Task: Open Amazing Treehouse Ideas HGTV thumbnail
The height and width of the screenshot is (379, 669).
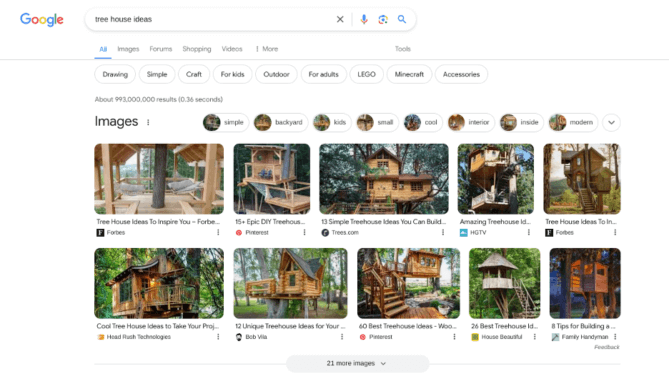Action: [495, 178]
